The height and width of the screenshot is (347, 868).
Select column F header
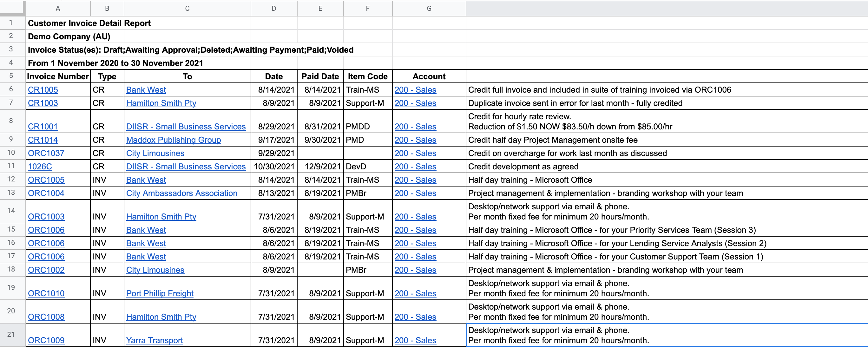[368, 9]
